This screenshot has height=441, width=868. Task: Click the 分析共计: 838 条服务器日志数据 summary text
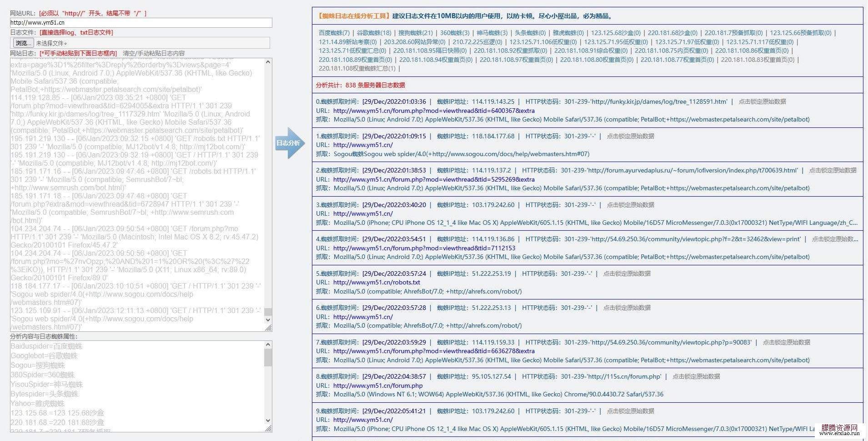coord(361,85)
